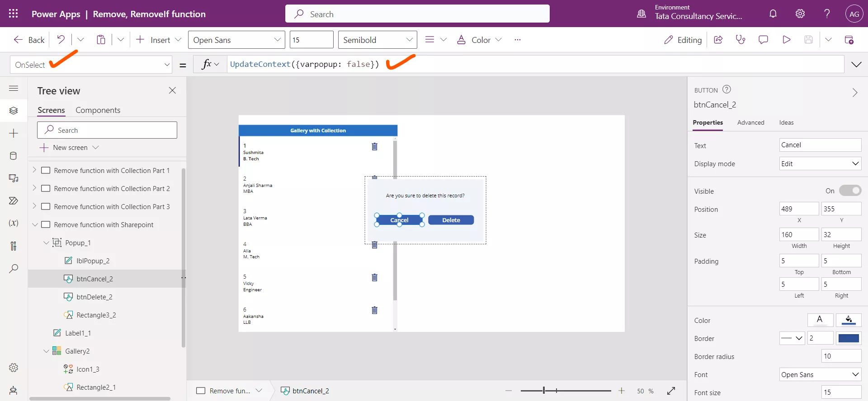Toggle the hamburger menu in left rail

14,89
